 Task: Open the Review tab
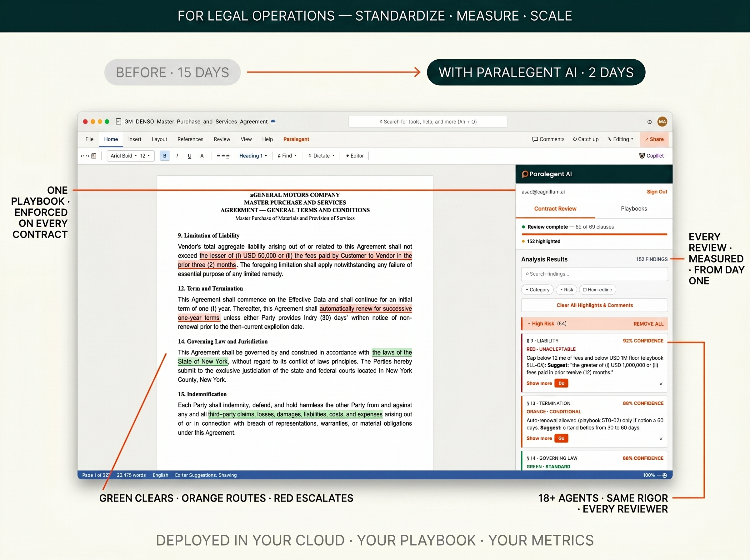[x=222, y=139]
